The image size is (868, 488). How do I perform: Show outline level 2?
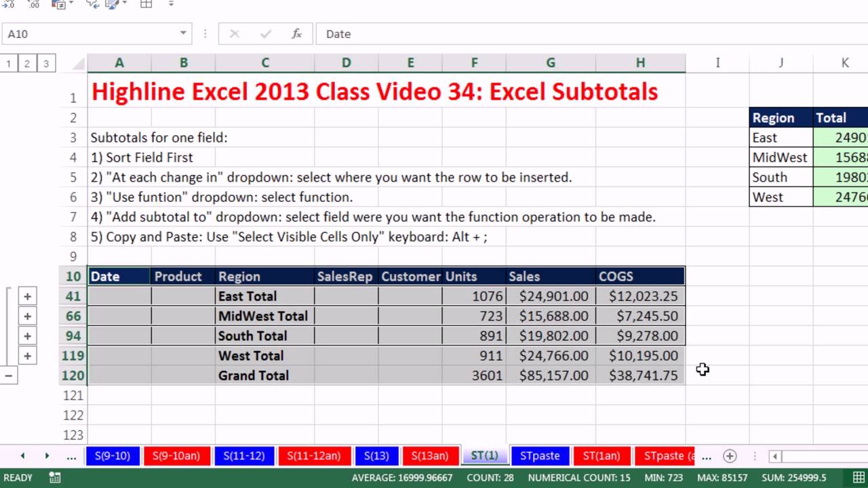pos(27,64)
